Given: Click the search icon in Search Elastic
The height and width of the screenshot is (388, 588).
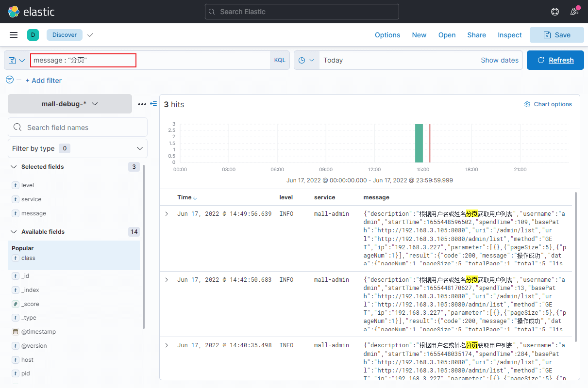Looking at the screenshot, I should pyautogui.click(x=212, y=12).
